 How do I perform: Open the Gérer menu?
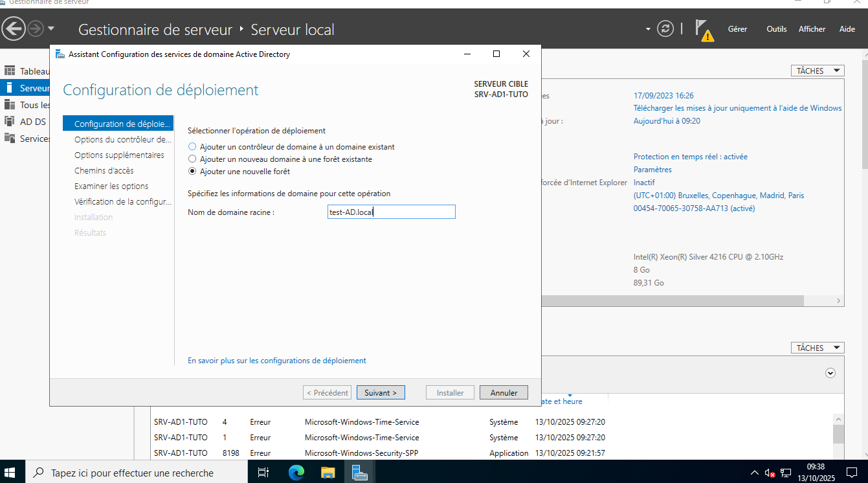tap(737, 29)
